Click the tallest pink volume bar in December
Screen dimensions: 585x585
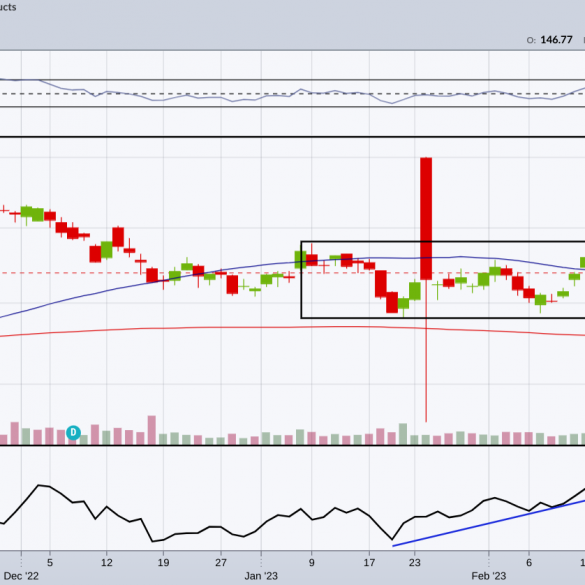pyautogui.click(x=152, y=430)
